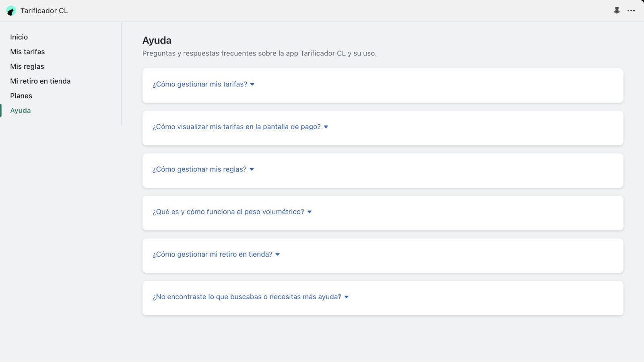This screenshot has width=644, height=362.
Task: Open Mi retiro en tienda page
Action: (40, 81)
